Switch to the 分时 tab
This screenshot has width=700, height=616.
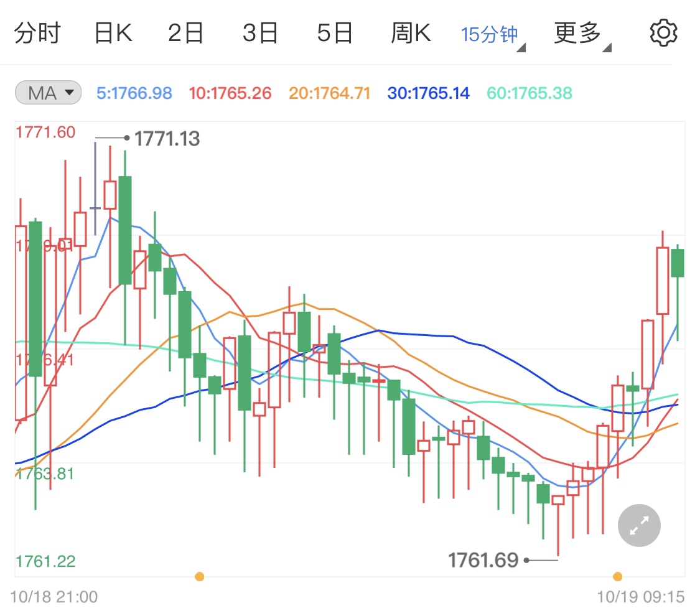[x=37, y=33]
